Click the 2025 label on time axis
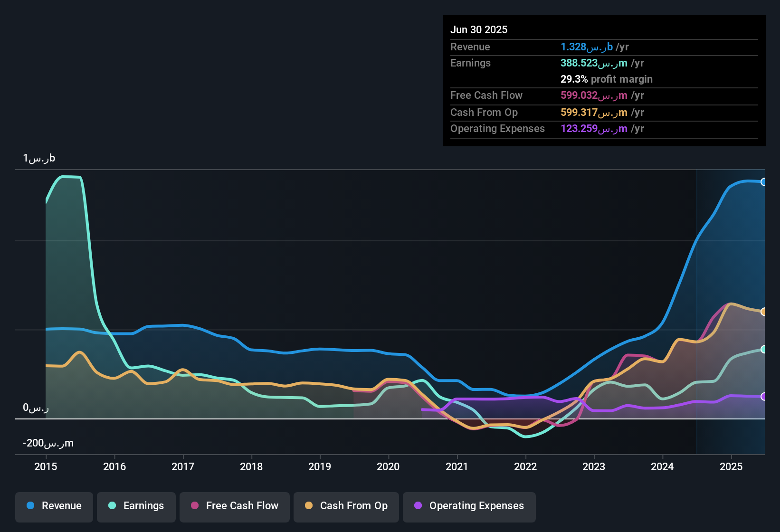Viewport: 780px width, 532px height. 731,466
